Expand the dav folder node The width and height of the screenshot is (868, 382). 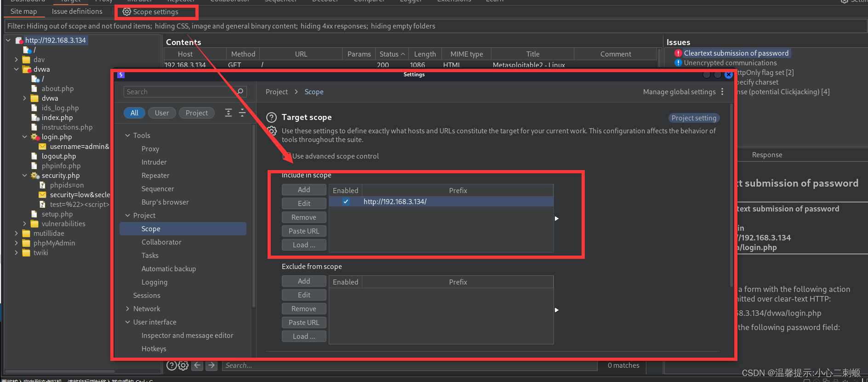click(17, 60)
